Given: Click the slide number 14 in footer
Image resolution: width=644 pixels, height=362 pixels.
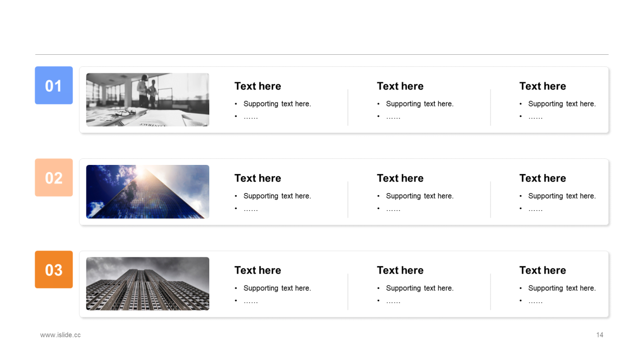Looking at the screenshot, I should [600, 335].
